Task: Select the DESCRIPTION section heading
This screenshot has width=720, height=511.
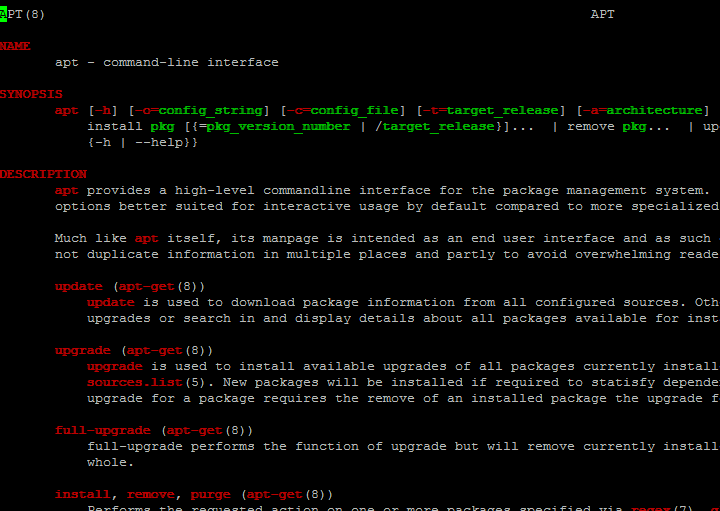Action: 43,174
